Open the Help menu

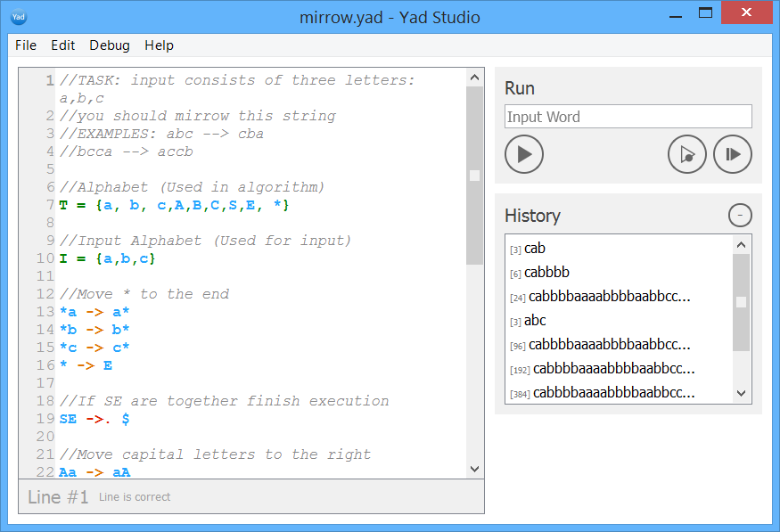[159, 45]
